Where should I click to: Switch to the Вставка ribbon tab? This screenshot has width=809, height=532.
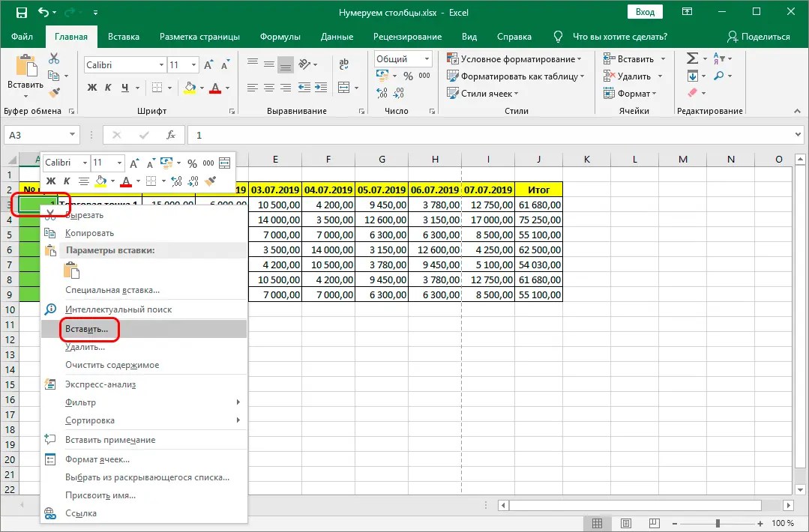(124, 36)
